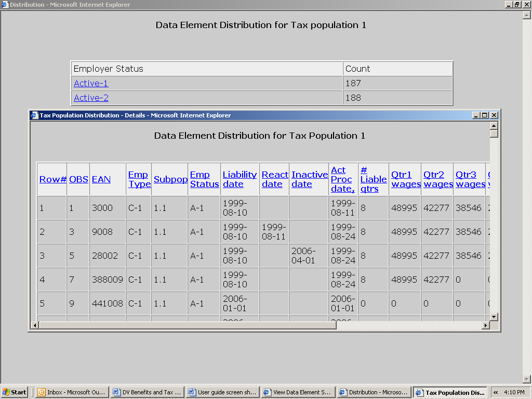Screen dimensions: 532x399
Task: Switch to View Data Element browser window
Action: [x=297, y=392]
